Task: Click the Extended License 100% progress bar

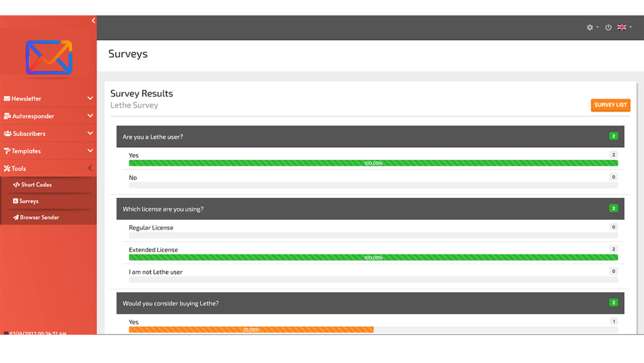Action: coord(374,258)
